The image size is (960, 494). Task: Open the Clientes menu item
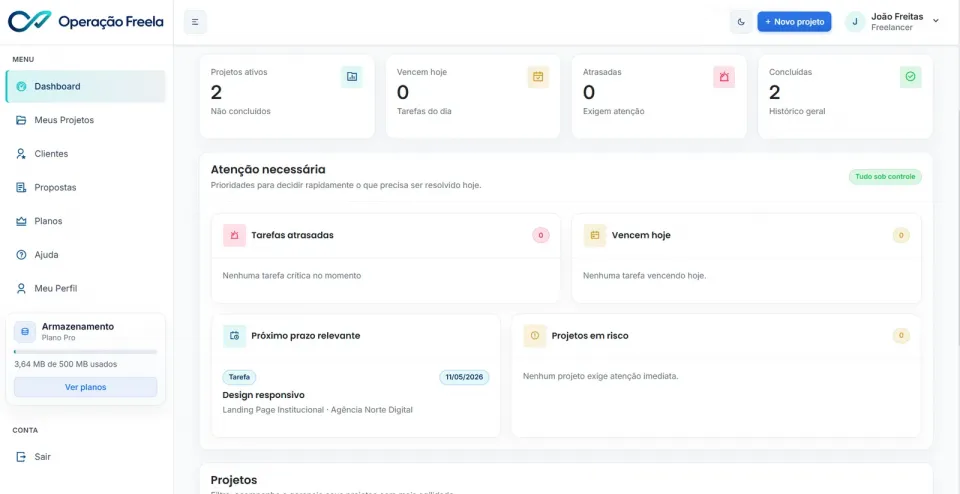click(x=85, y=154)
